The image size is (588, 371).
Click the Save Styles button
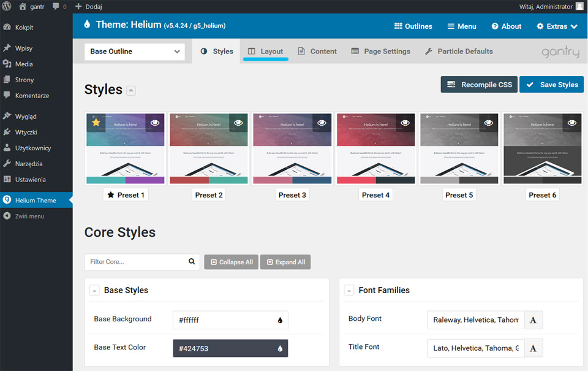click(x=552, y=85)
